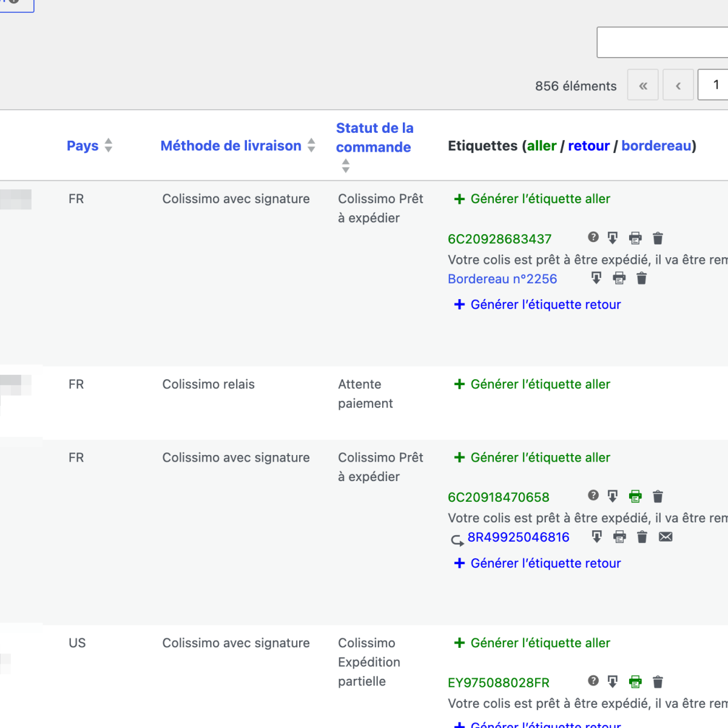Screen dimensions: 728x728
Task: Print Bordereau n°2256
Action: (x=619, y=278)
